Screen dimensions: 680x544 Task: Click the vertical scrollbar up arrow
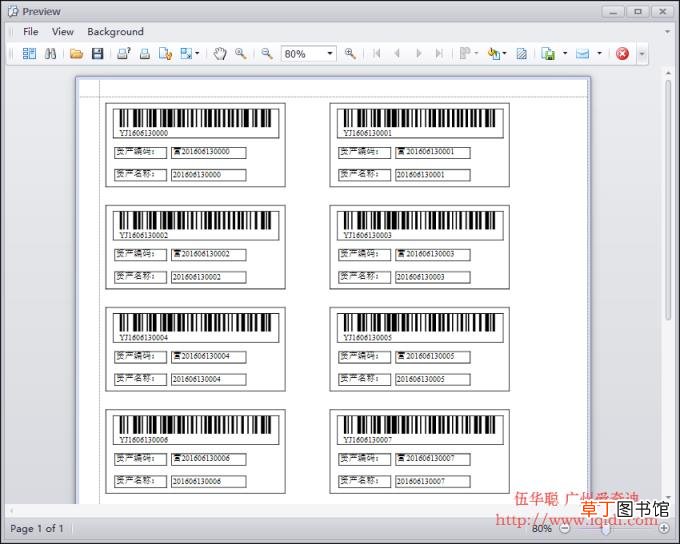669,73
